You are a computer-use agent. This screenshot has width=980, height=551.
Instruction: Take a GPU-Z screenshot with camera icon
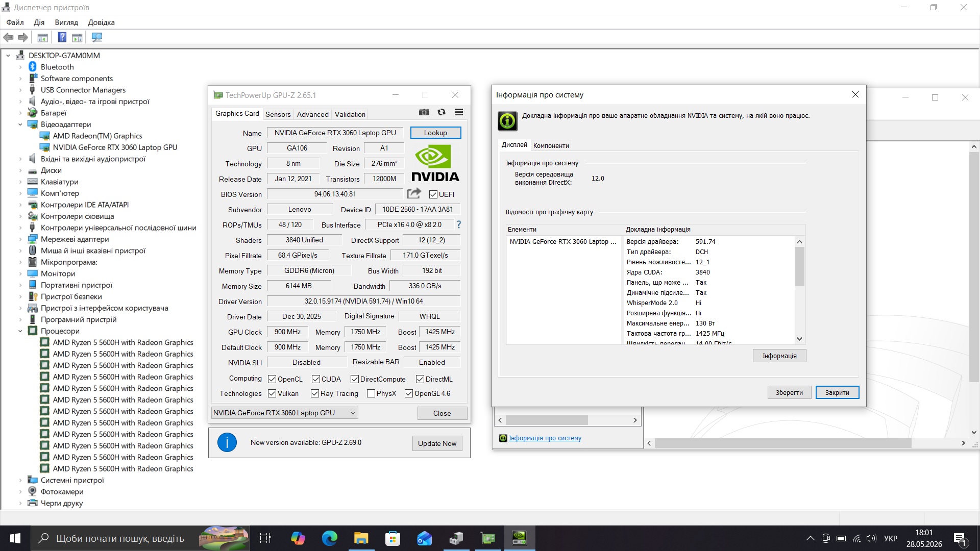coord(424,112)
